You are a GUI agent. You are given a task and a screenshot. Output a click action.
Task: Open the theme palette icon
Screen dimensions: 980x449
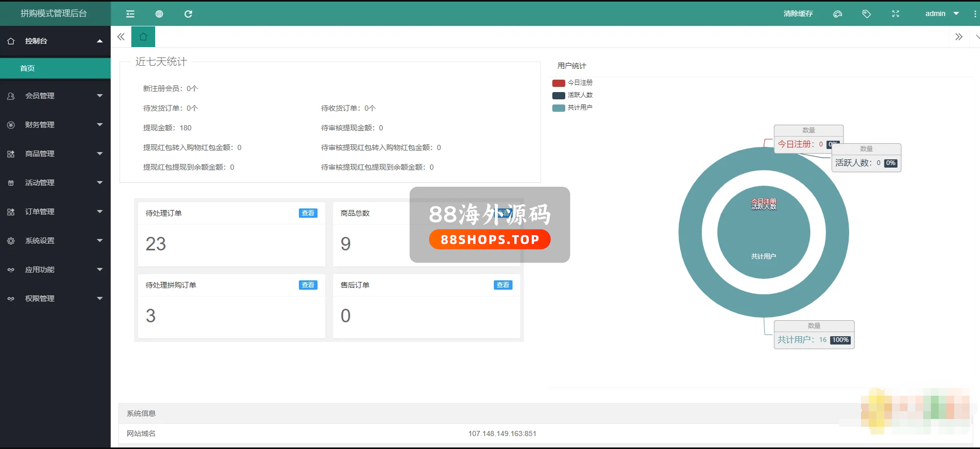tap(837, 14)
